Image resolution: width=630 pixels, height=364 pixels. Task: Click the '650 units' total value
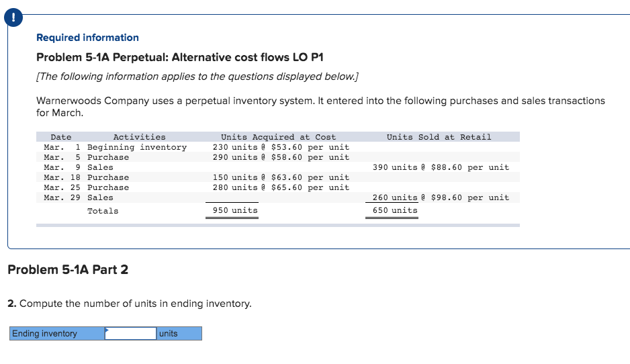(395, 210)
